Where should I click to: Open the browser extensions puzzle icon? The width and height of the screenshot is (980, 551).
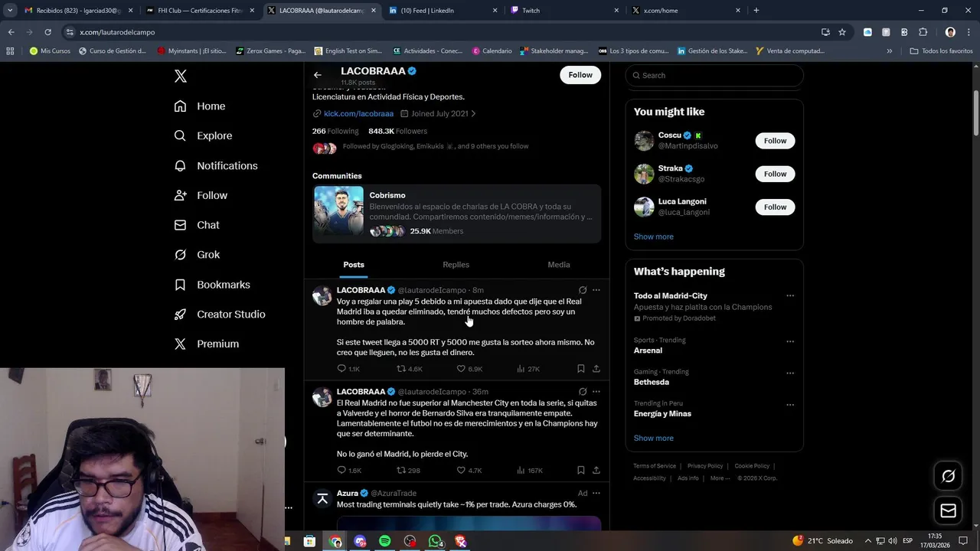(923, 32)
